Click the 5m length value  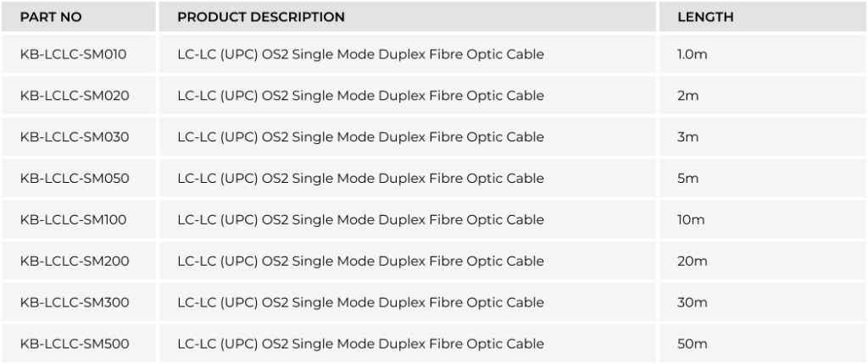tap(687, 179)
